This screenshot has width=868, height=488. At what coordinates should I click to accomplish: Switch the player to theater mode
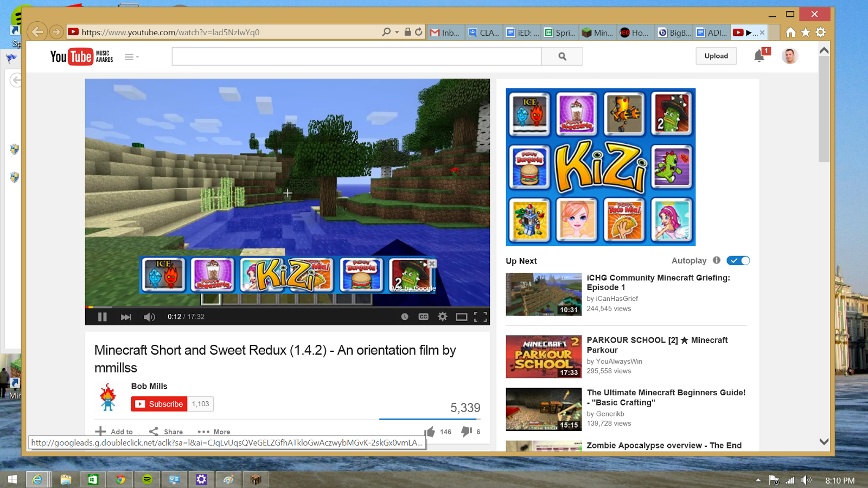pyautogui.click(x=462, y=317)
